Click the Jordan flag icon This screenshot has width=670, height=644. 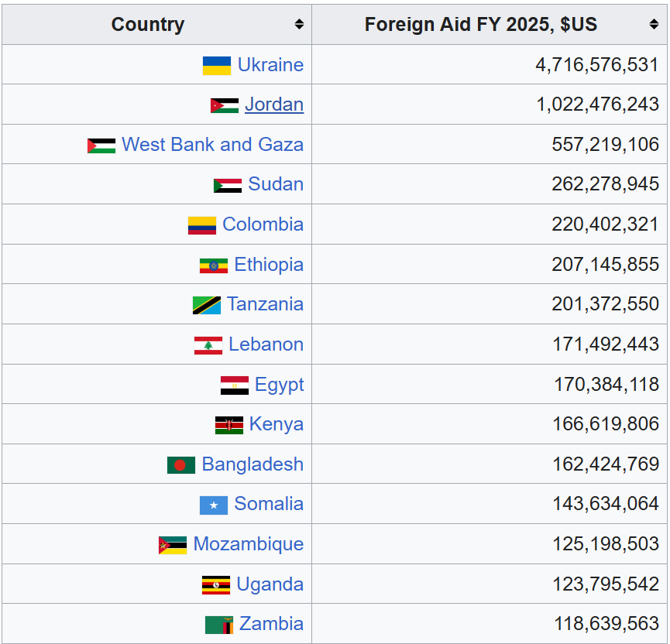225,105
